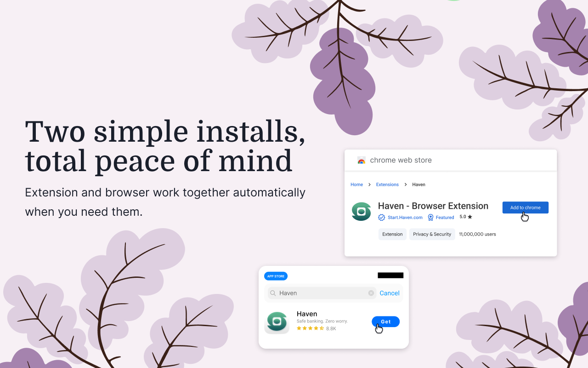The height and width of the screenshot is (368, 588).
Task: Select the Privacy & Security category chip
Action: pyautogui.click(x=432, y=234)
